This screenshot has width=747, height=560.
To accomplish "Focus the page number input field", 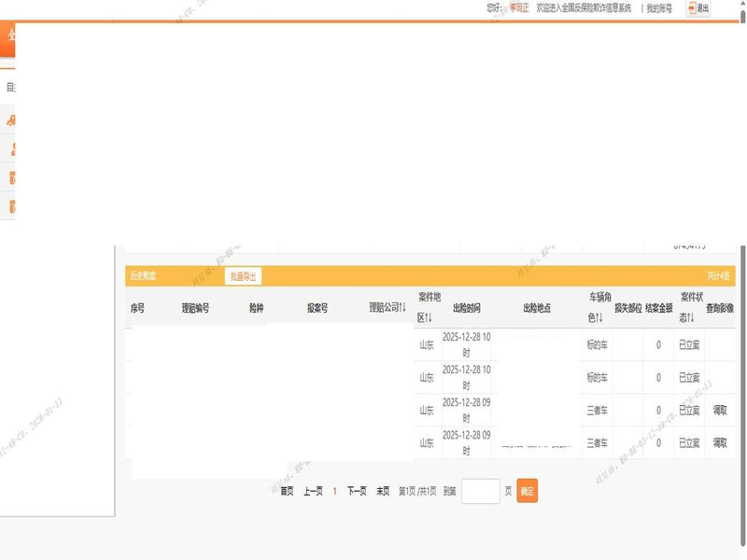I will pyautogui.click(x=481, y=491).
